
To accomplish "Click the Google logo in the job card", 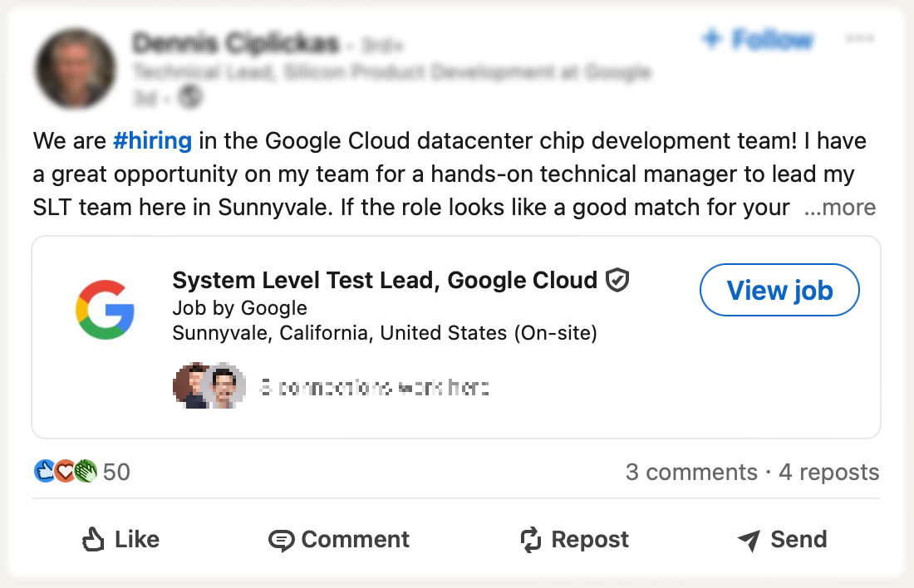I will tap(106, 310).
